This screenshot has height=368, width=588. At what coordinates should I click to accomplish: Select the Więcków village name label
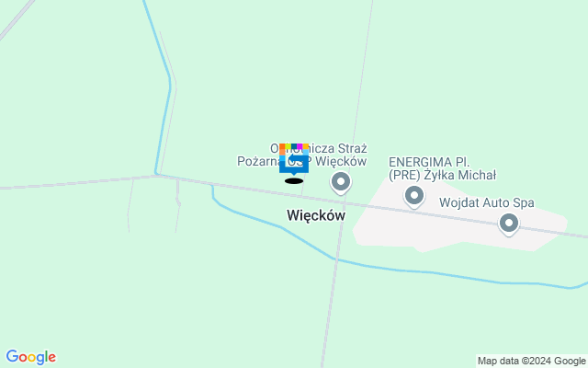pyautogui.click(x=316, y=215)
